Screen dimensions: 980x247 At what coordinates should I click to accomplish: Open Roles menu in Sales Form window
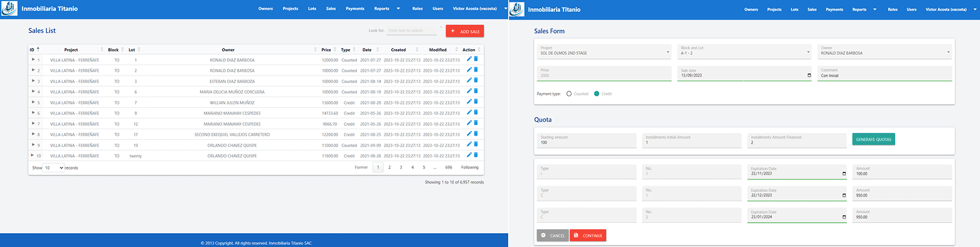[x=892, y=9]
